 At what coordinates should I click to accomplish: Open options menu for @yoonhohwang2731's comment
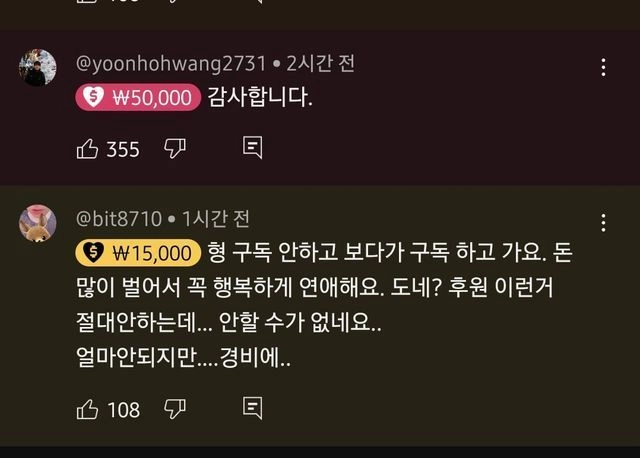coord(603,67)
